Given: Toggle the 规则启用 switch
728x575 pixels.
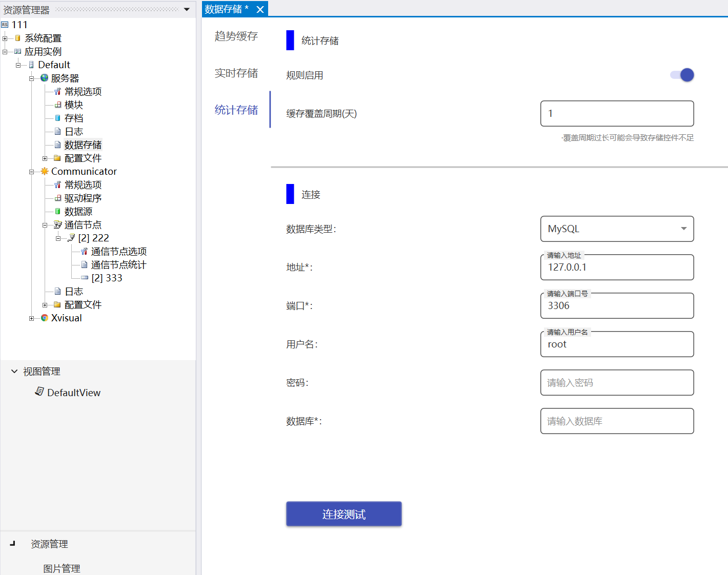Looking at the screenshot, I should pyautogui.click(x=682, y=75).
